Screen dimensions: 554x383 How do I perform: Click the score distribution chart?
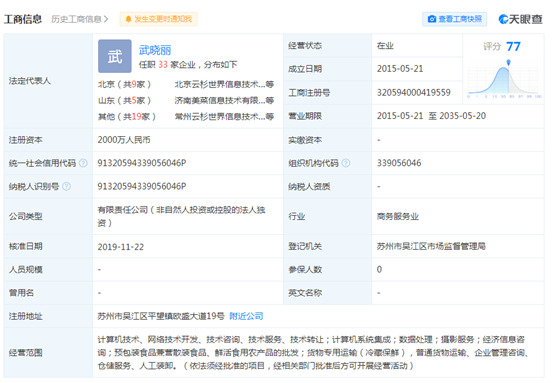point(505,78)
